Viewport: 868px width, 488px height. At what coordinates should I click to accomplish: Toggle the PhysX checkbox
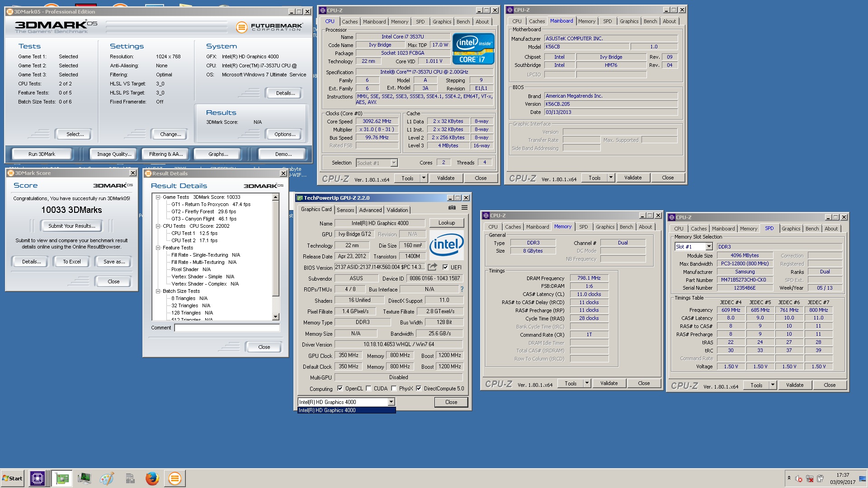point(394,388)
